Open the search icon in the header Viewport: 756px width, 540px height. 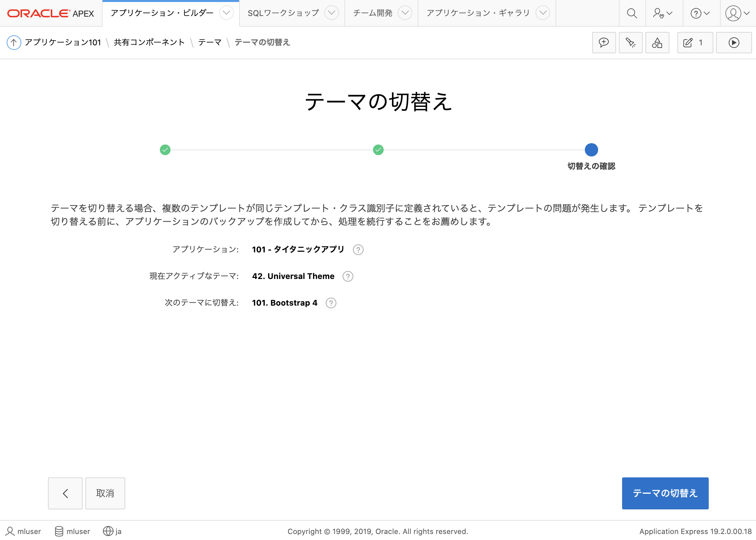pyautogui.click(x=632, y=13)
